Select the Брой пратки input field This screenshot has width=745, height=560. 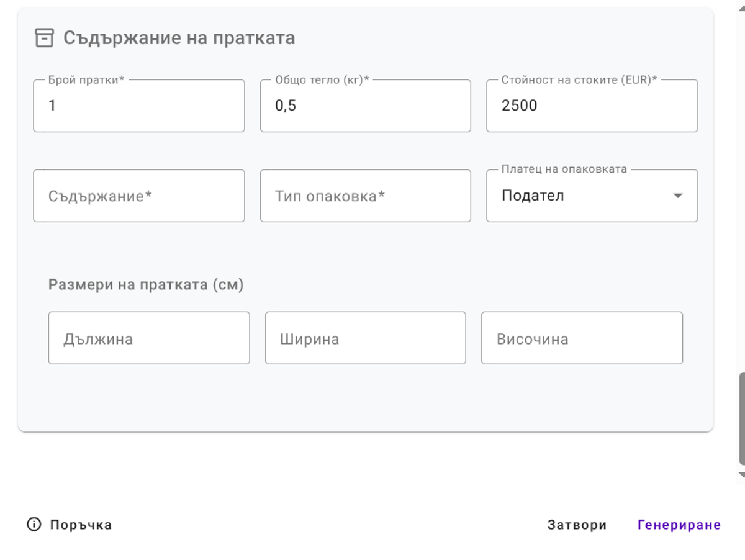(x=138, y=106)
